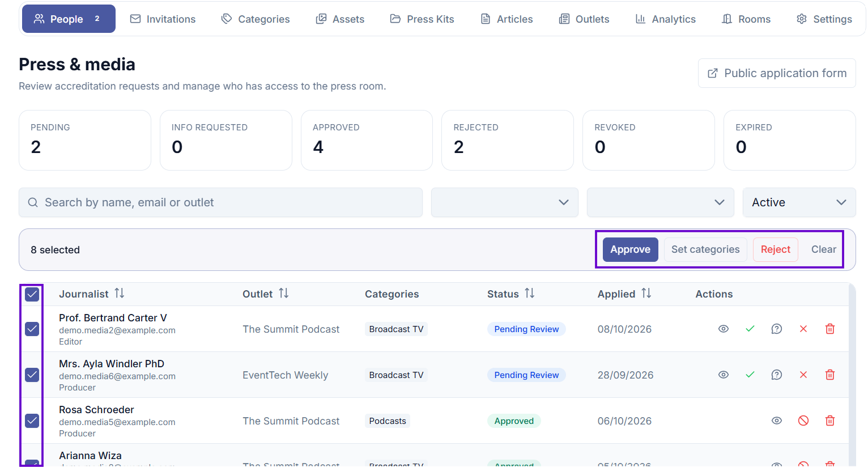Reject Mrs. Ayla Windler PhD X icon
This screenshot has width=868, height=467.
point(803,375)
